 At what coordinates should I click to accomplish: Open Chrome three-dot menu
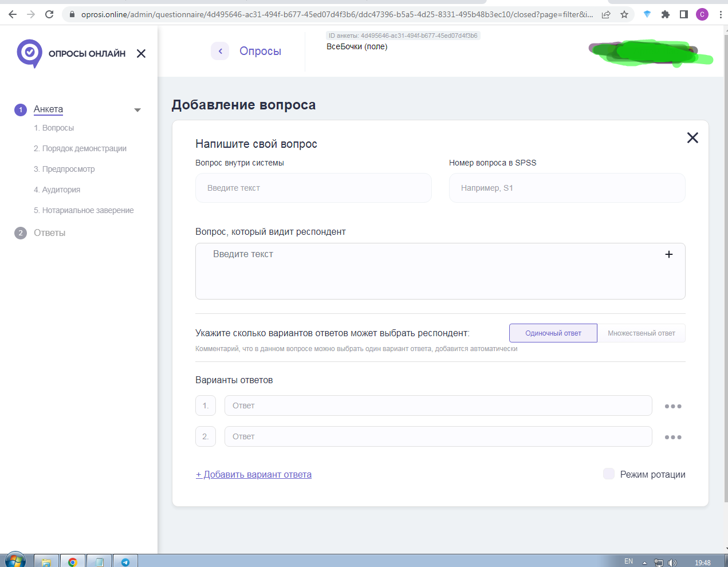tap(720, 14)
